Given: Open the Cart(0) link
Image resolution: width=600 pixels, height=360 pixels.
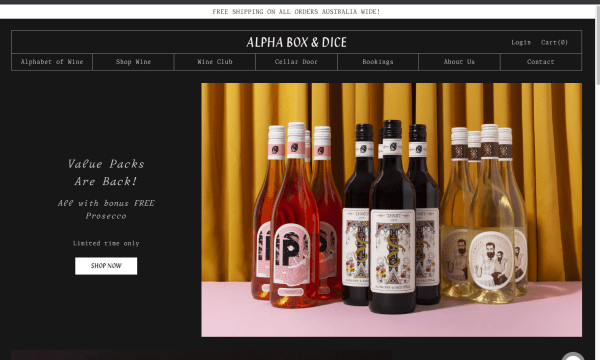Looking at the screenshot, I should coord(554,42).
